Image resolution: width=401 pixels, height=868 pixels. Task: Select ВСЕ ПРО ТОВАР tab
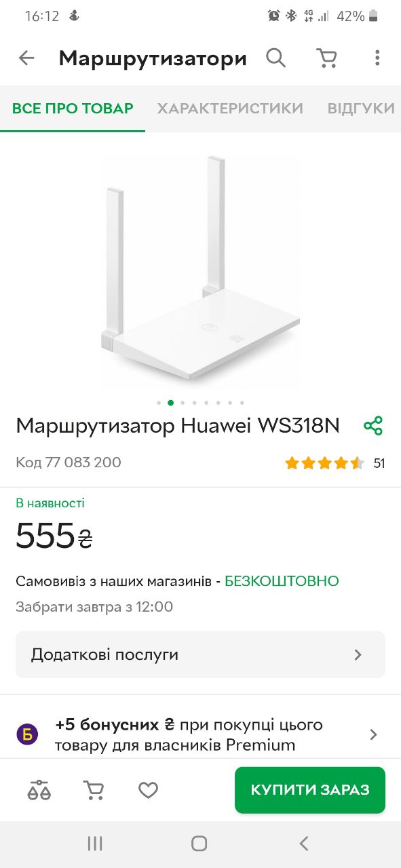tap(73, 108)
